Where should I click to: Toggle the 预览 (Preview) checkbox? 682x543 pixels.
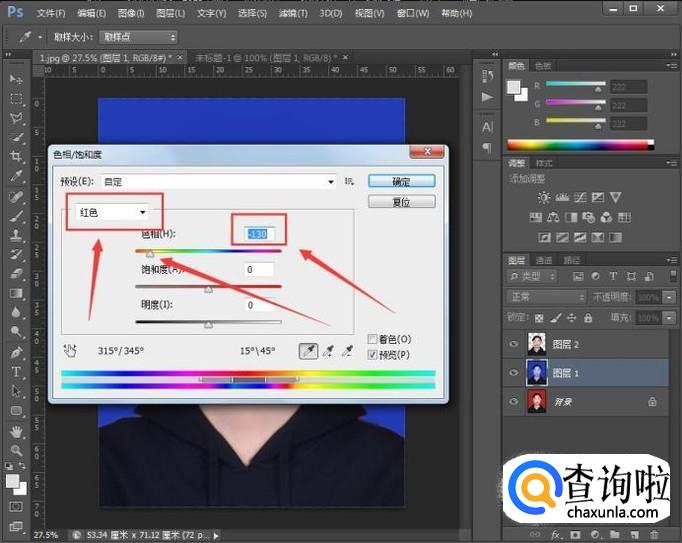coord(373,354)
